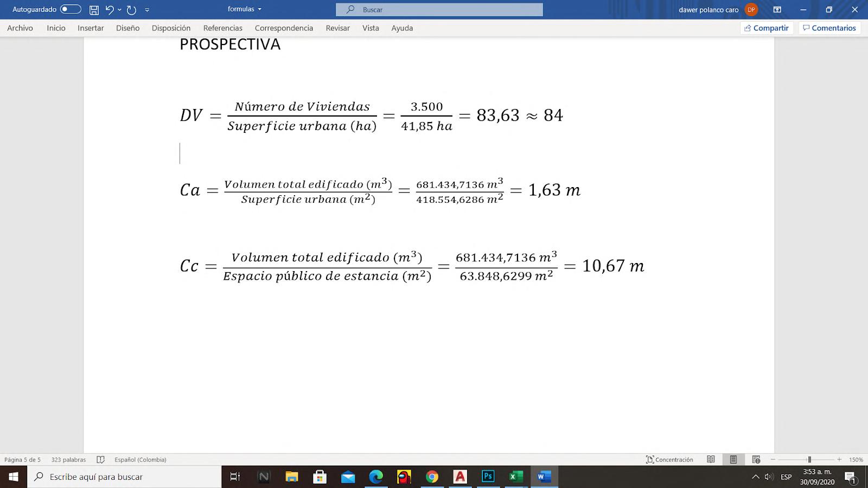Expand hidden system tray icons chevron
This screenshot has width=868, height=488.
tap(755, 477)
